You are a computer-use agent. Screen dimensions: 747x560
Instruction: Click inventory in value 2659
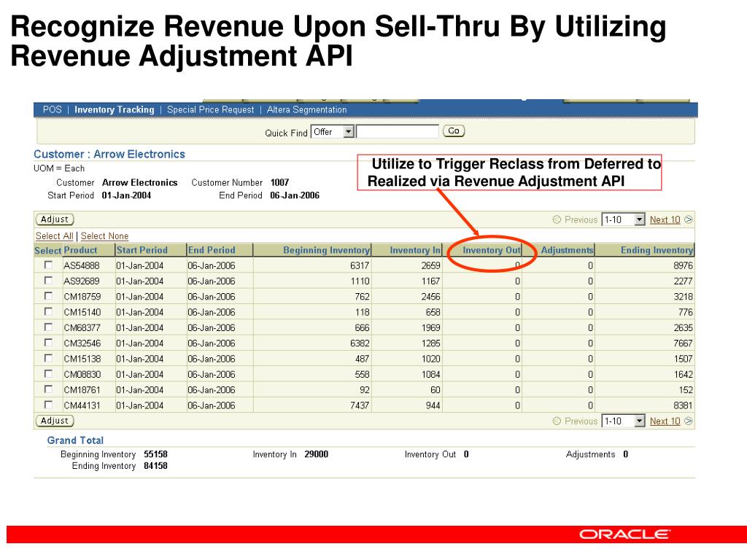(430, 265)
